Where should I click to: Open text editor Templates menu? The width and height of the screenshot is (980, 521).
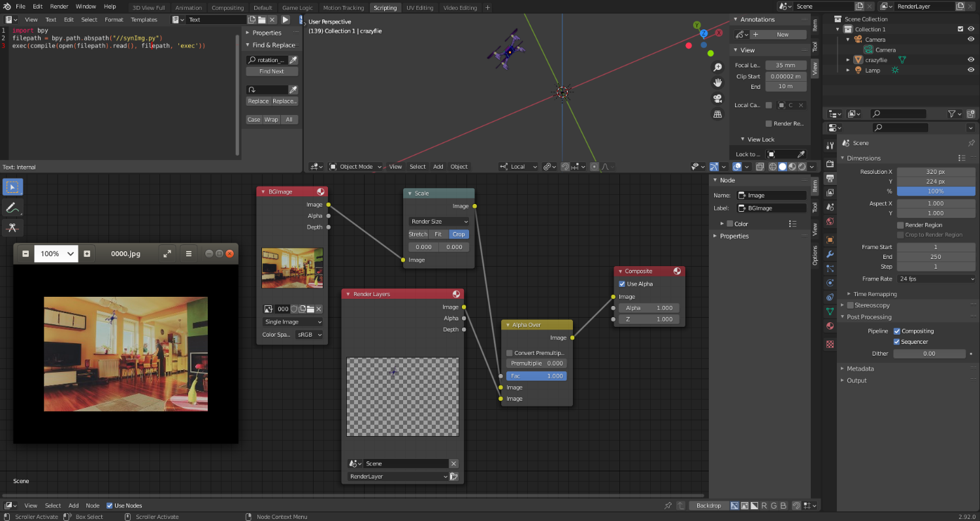pos(144,20)
